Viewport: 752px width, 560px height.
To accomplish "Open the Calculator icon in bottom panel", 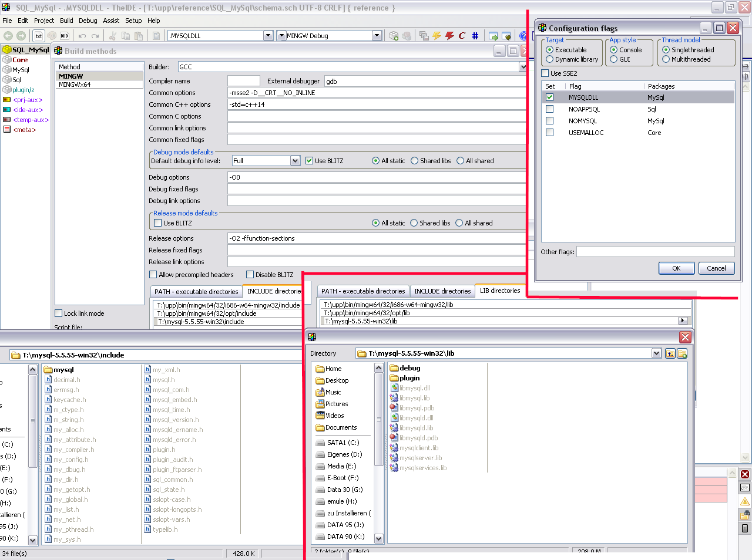I will 745,528.
